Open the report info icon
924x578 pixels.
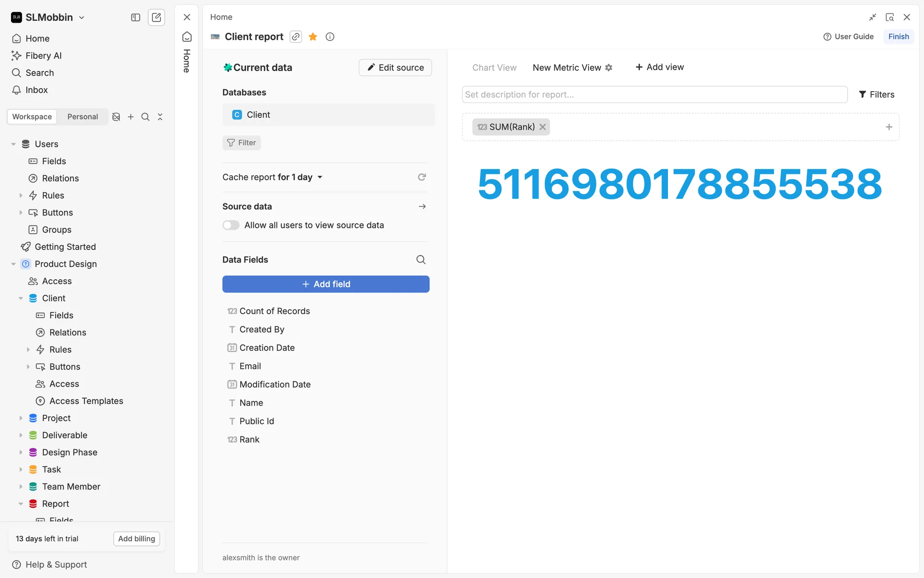pyautogui.click(x=330, y=37)
